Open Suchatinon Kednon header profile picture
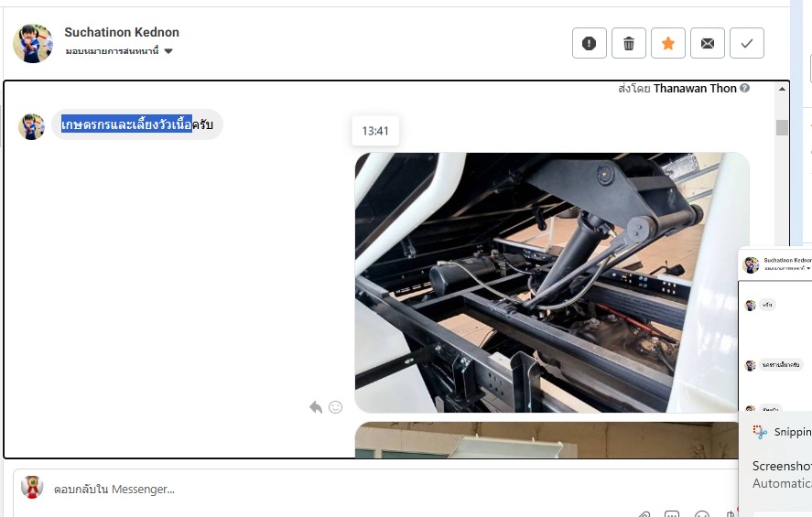This screenshot has width=812, height=517. [x=33, y=44]
